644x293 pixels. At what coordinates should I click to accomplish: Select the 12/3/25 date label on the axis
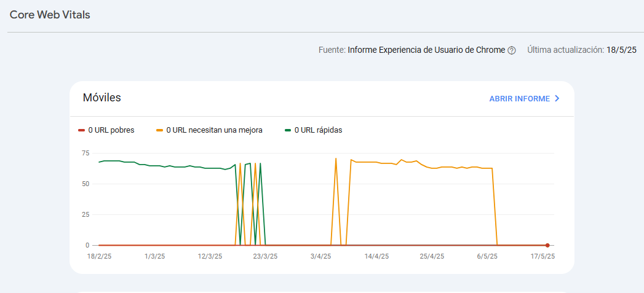coord(210,256)
